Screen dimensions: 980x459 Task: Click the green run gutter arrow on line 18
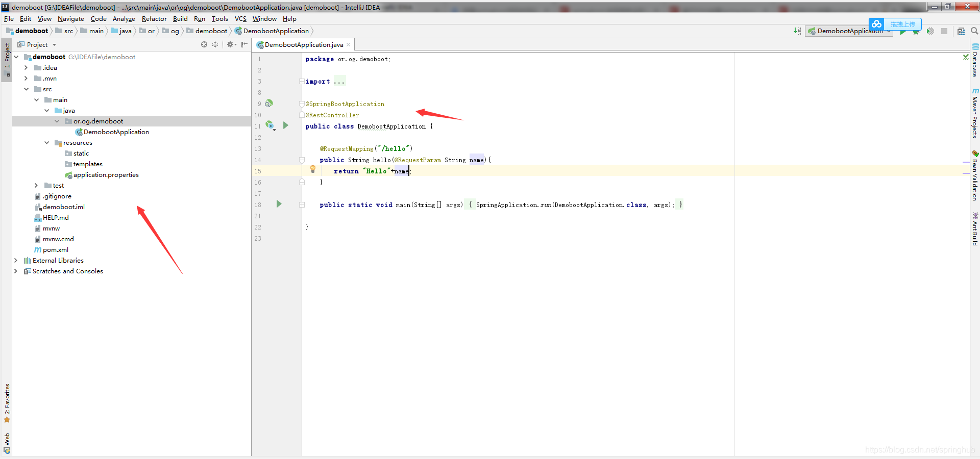[279, 204]
